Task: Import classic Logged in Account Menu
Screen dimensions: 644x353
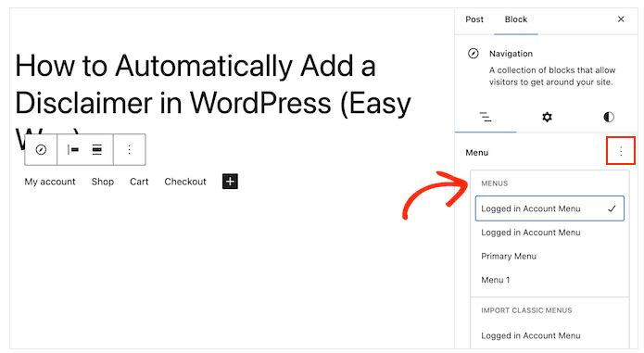Action: (549, 335)
